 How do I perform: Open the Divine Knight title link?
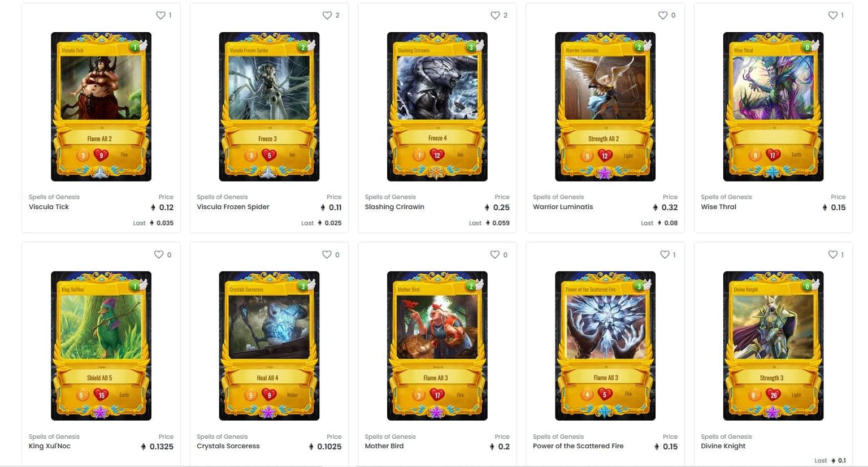pyautogui.click(x=723, y=446)
